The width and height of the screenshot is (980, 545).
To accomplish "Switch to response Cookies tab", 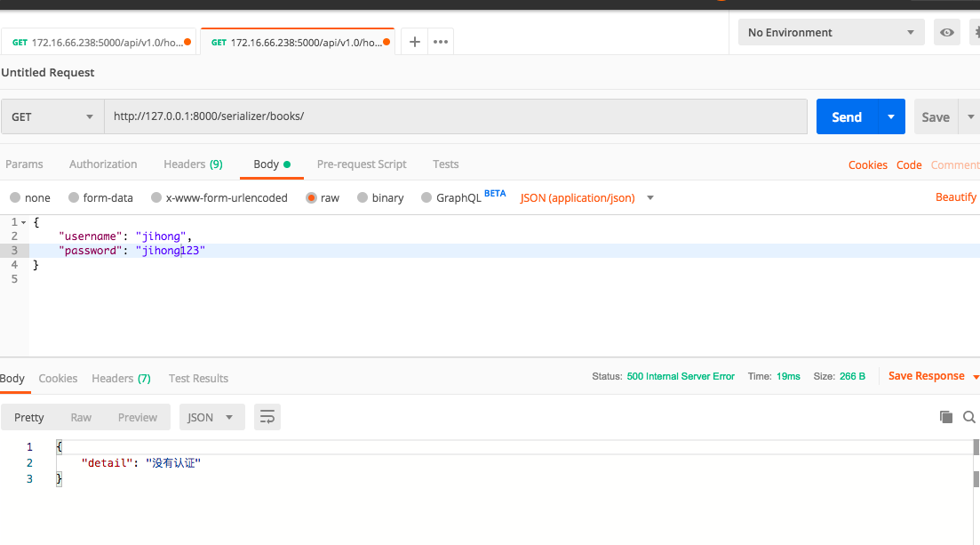I will [58, 379].
